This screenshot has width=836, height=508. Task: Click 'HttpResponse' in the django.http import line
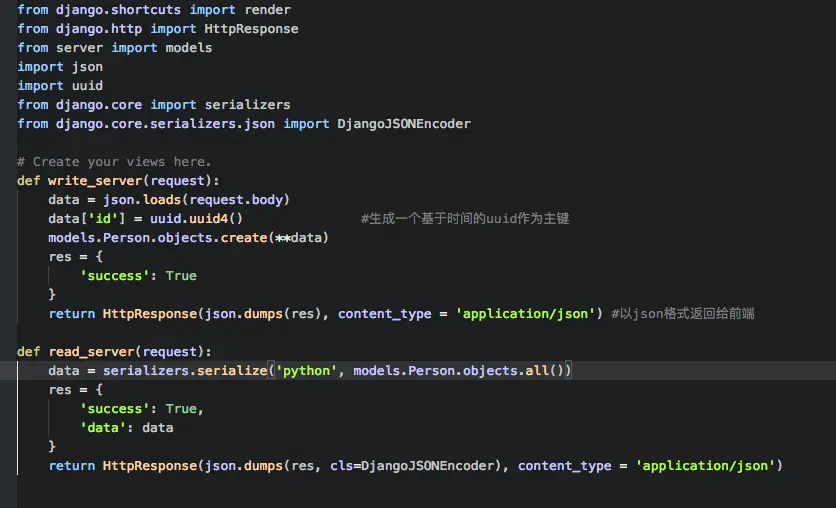[x=251, y=29]
